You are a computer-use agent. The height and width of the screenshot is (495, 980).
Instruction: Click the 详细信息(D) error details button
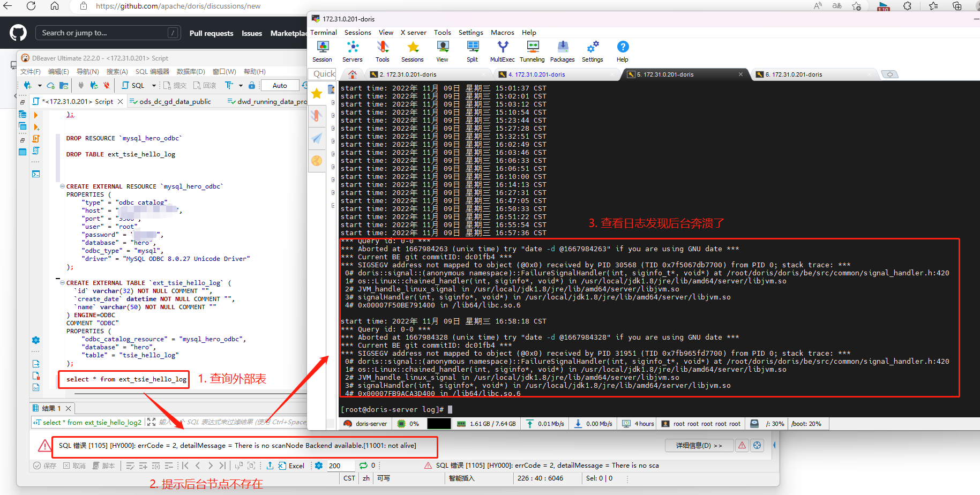[x=699, y=445]
